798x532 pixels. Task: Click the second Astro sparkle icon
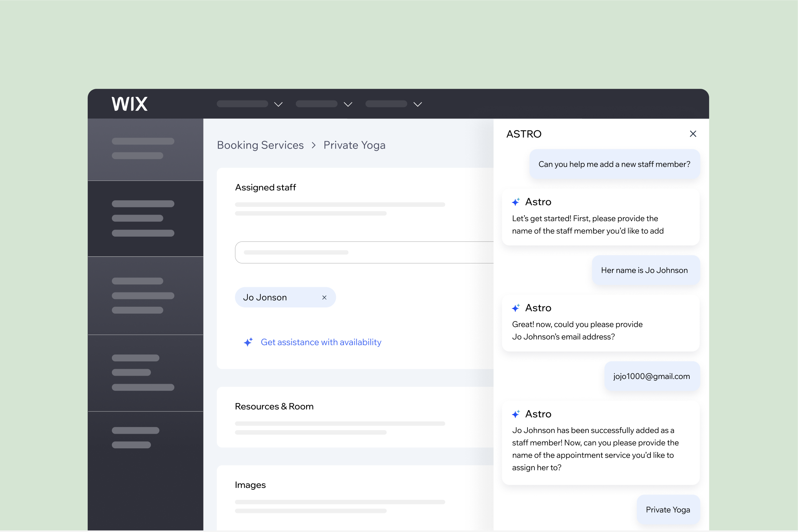(516, 308)
